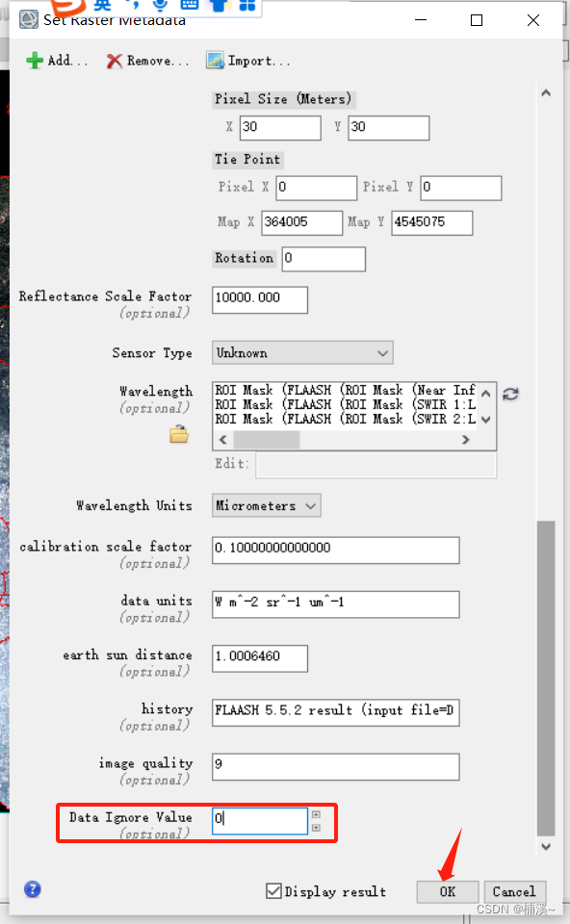Click the dialog vertical scrollbar thumb
Screen dimensions: 570x924
(x=546, y=678)
